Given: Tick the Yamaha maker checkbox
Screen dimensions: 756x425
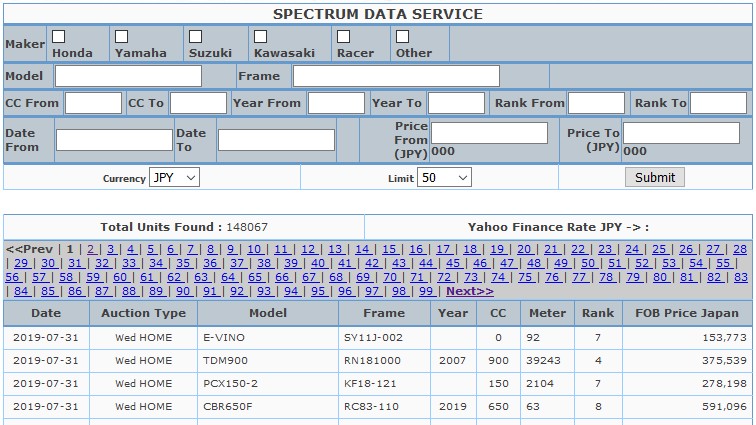Looking at the screenshot, I should pyautogui.click(x=122, y=37).
